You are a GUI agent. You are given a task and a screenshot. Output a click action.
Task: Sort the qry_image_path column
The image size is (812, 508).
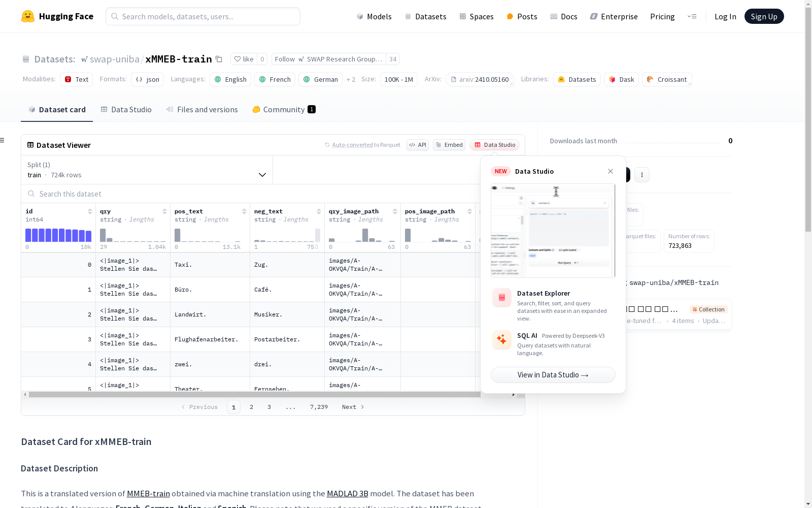tap(395, 211)
